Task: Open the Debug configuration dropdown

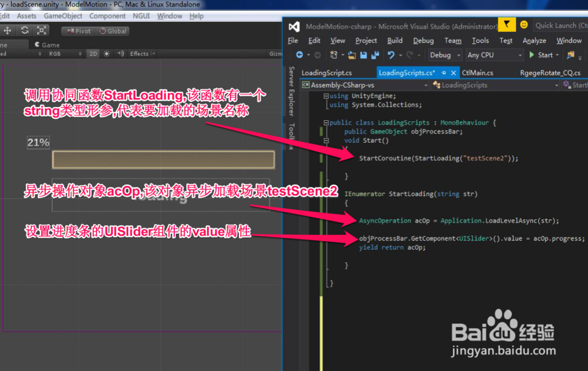Action: point(444,55)
